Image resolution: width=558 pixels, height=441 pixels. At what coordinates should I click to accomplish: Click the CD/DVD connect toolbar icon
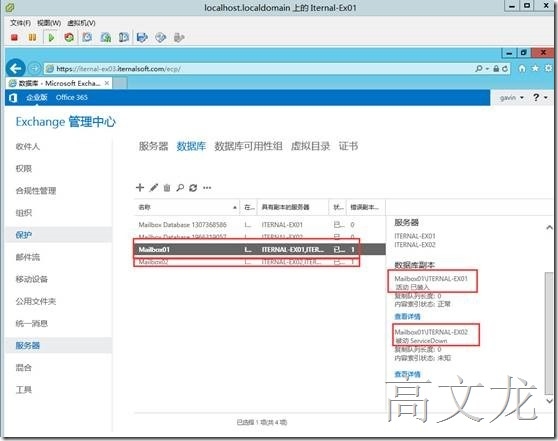[160, 37]
